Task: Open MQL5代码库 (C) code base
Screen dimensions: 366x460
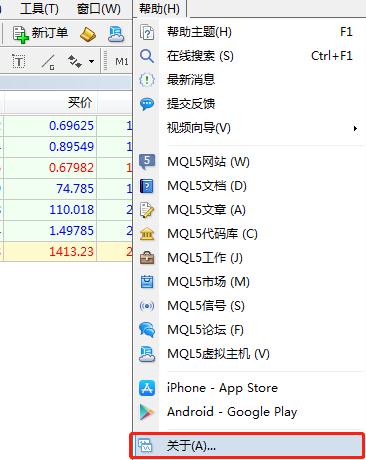Action: 248,234
